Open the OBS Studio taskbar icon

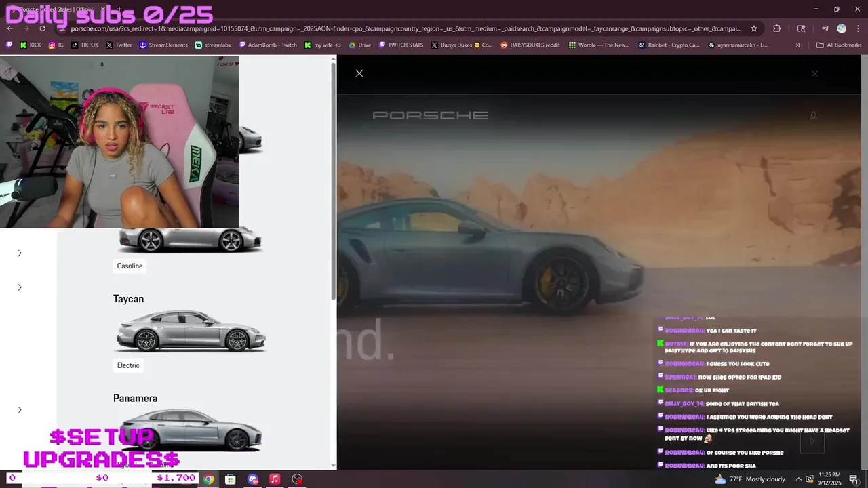[297, 479]
